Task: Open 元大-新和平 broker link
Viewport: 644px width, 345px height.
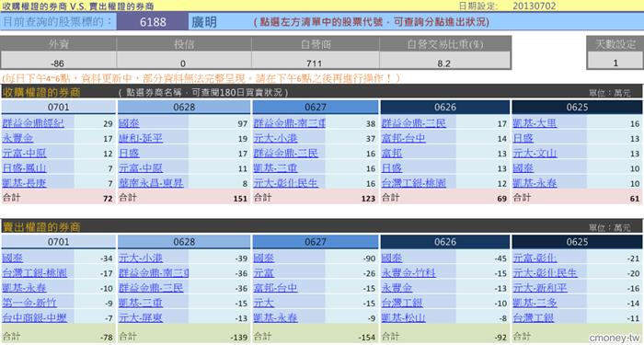Action: (540, 288)
